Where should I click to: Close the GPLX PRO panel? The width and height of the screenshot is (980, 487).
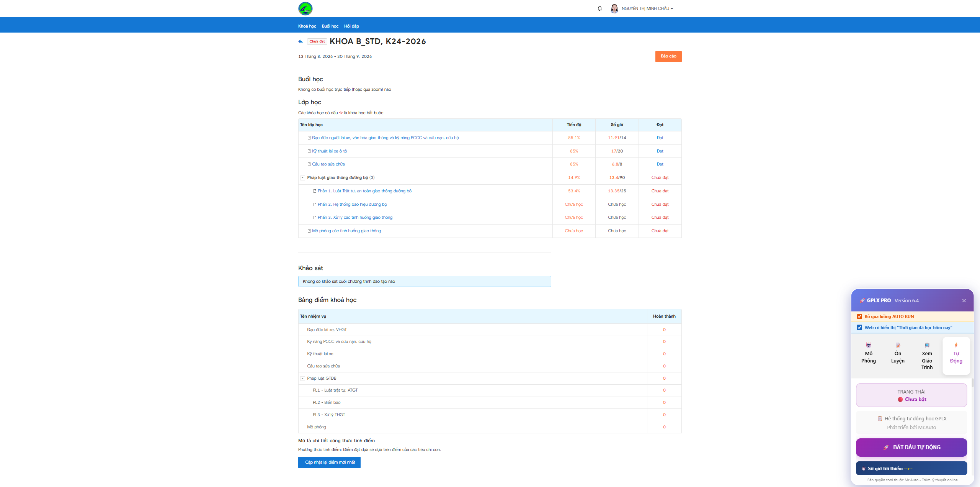click(964, 301)
